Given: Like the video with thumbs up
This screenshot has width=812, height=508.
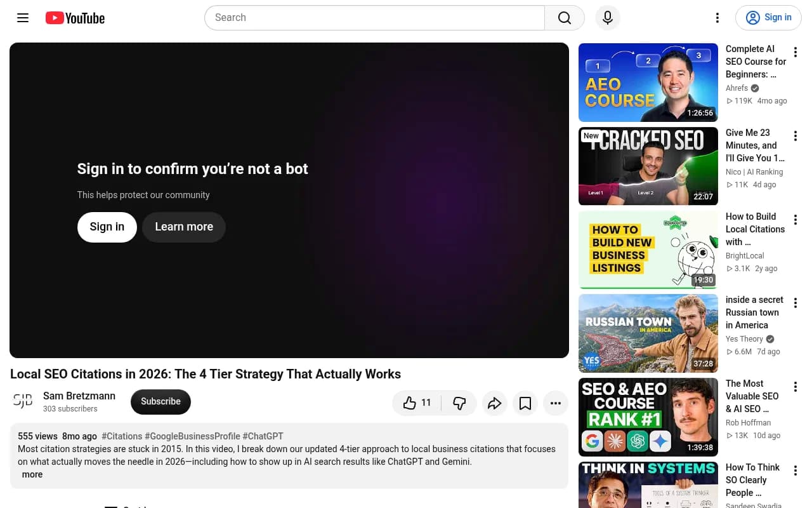Looking at the screenshot, I should [x=417, y=403].
